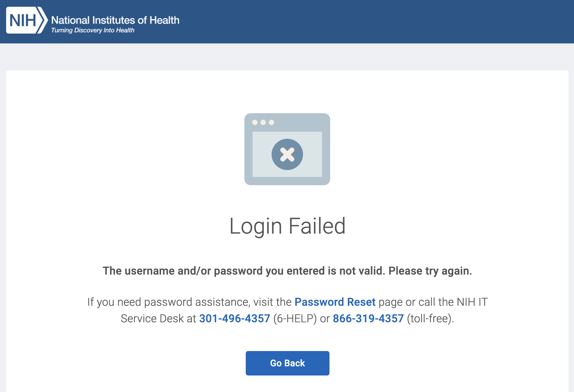Click the (6-HELP) text

coord(295,319)
